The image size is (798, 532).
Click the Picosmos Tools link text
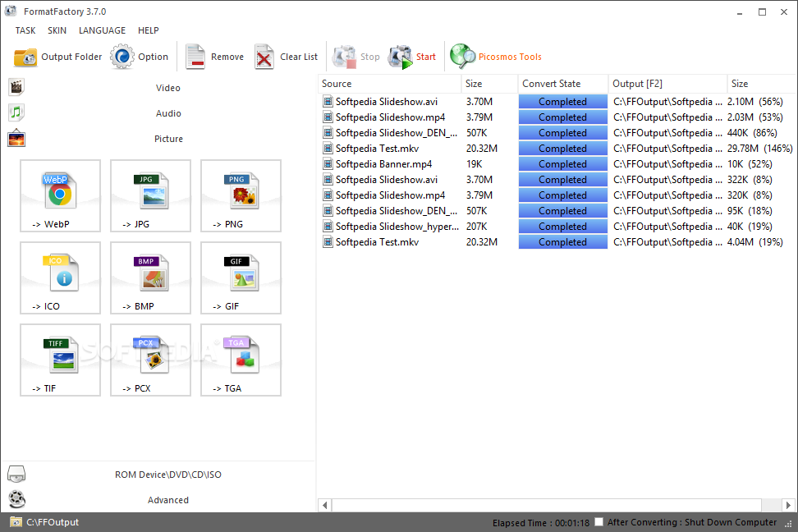(x=510, y=57)
